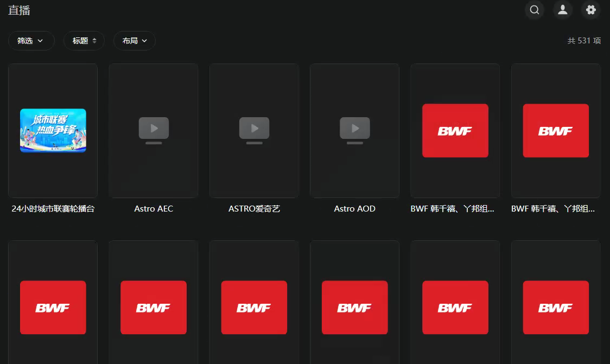Click the ASTRO爱奇艺 placeholder play icon
This screenshot has height=364, width=610.
click(254, 131)
